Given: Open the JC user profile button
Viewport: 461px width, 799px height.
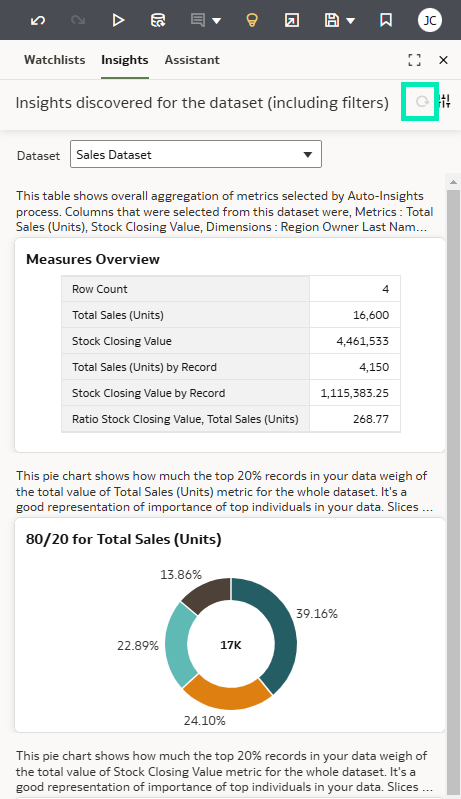Looking at the screenshot, I should click(429, 20).
